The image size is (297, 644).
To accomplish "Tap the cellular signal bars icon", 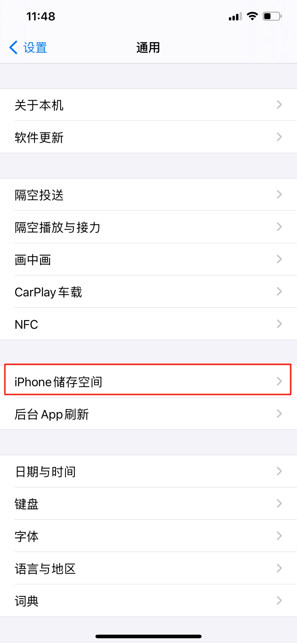I will tap(235, 17).
